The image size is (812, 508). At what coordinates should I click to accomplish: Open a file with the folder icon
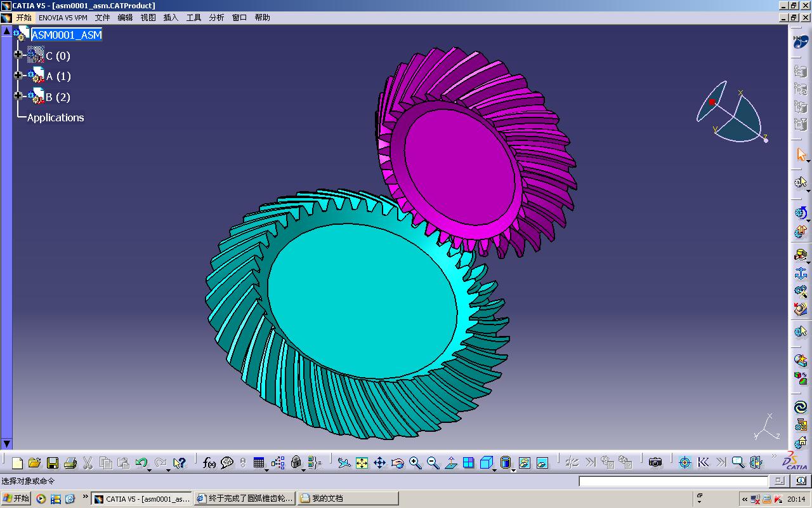point(35,463)
